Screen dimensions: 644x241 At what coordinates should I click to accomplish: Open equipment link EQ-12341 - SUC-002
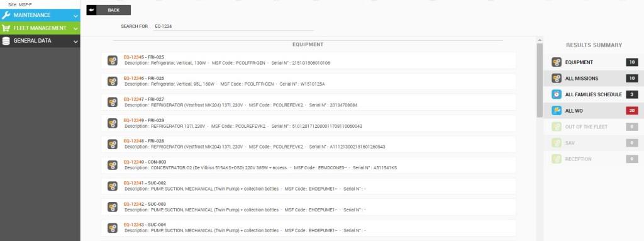click(x=145, y=183)
